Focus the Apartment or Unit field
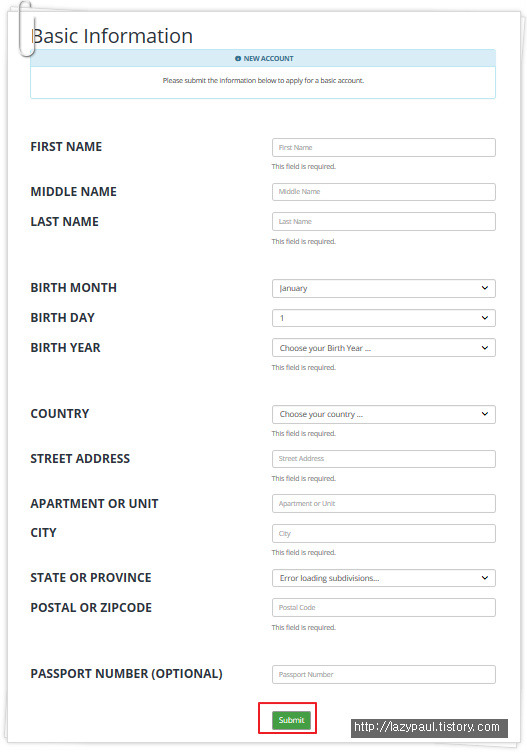 click(383, 503)
